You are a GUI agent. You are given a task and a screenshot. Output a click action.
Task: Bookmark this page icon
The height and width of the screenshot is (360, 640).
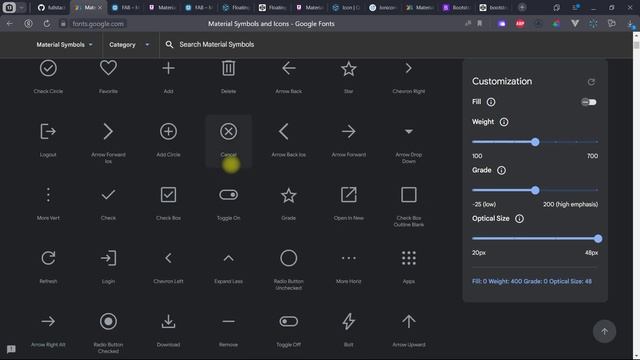[x=480, y=24]
